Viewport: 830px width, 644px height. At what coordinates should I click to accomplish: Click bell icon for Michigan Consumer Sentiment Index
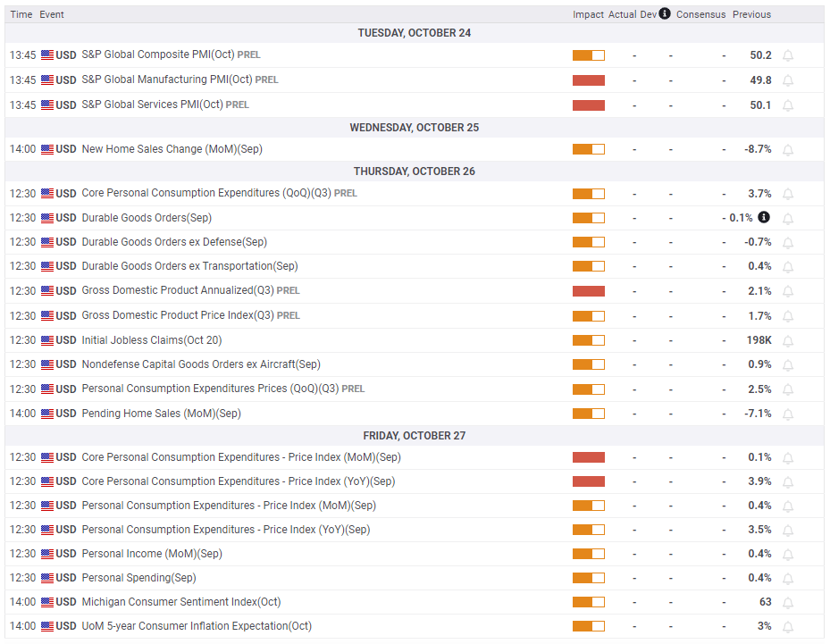point(788,602)
